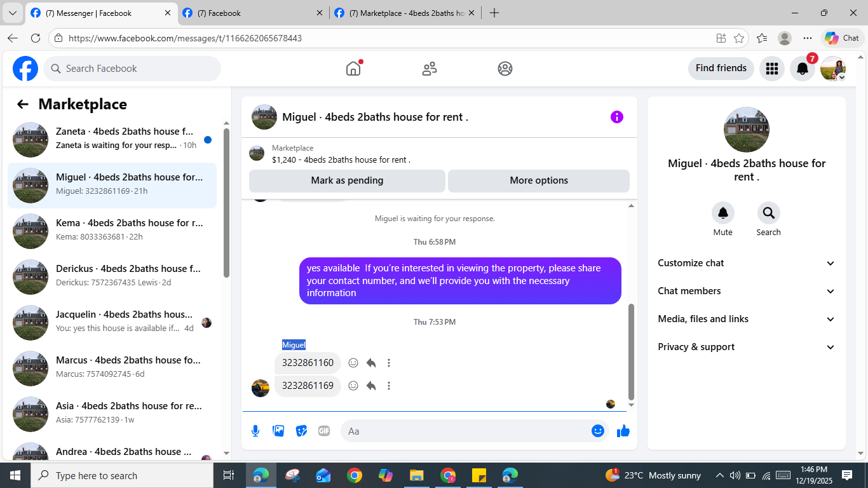Switch to the Messenger | Facebook tab
Screen dimensions: 868x488
click(x=102, y=13)
